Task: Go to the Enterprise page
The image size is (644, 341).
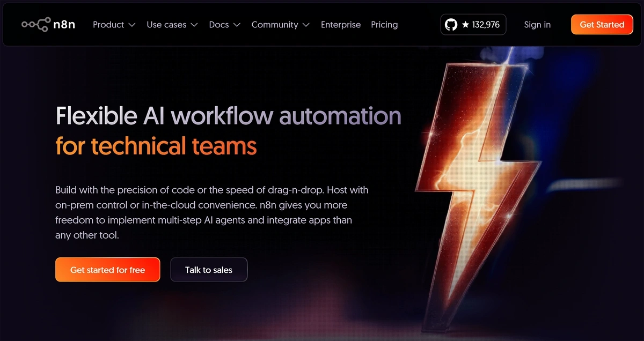Action: [341, 25]
